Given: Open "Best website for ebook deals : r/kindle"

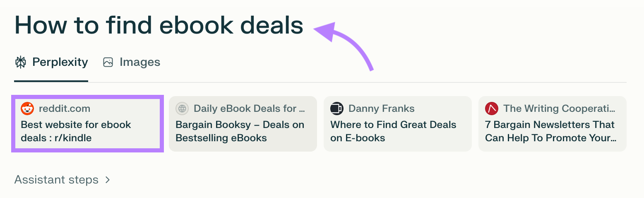Looking at the screenshot, I should point(76,131).
